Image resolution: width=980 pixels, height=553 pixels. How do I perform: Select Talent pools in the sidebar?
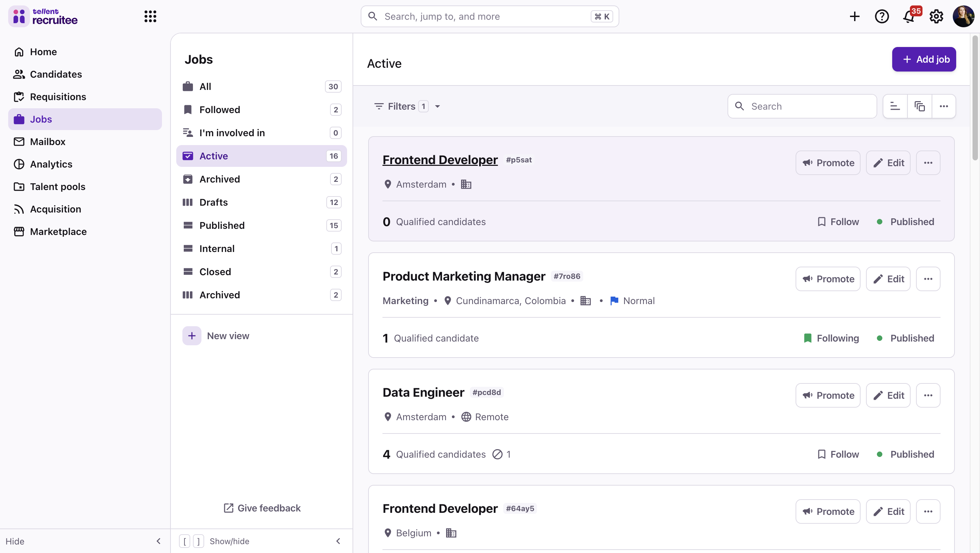click(58, 187)
